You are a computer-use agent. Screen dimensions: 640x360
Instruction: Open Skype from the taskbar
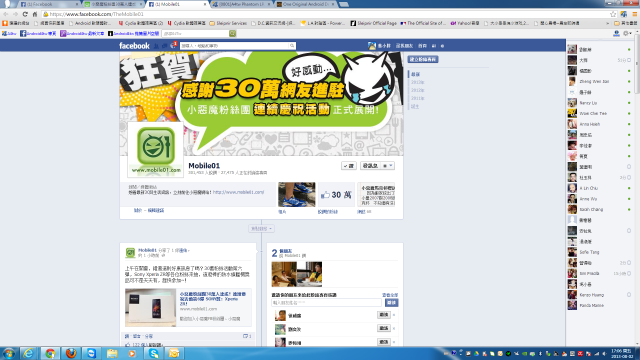pyautogui.click(x=154, y=353)
